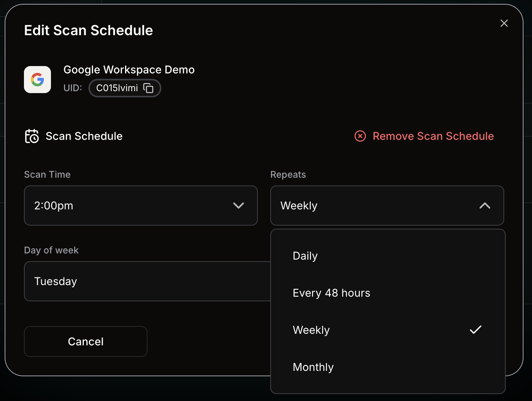This screenshot has width=532, height=401.
Task: Click the circled X remove icon
Action: pos(360,136)
